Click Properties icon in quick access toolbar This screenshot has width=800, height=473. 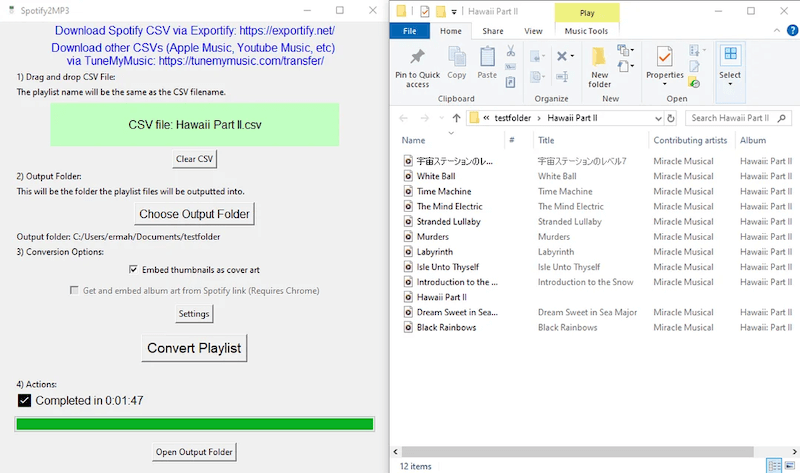click(x=424, y=11)
